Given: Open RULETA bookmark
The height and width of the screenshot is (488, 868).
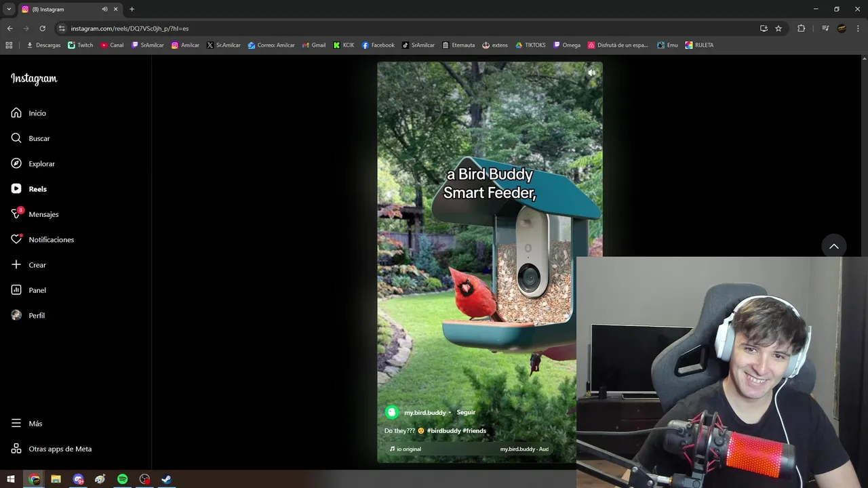Looking at the screenshot, I should tap(699, 45).
